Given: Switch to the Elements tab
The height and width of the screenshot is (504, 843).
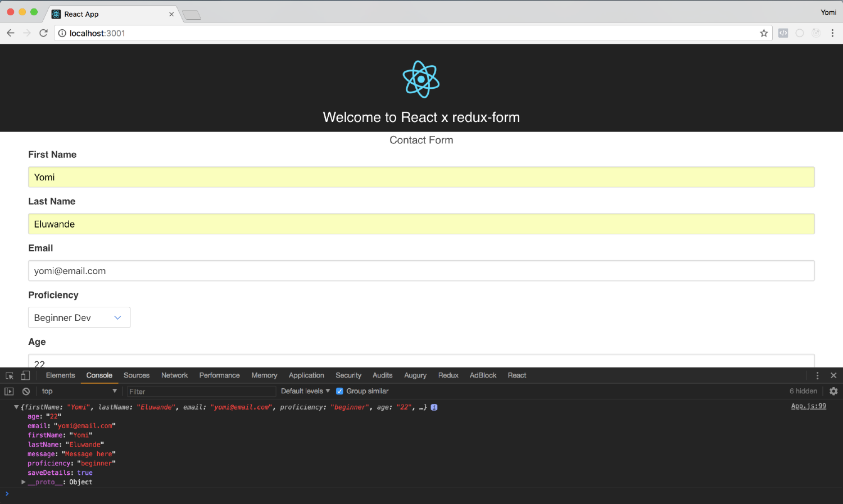Looking at the screenshot, I should [x=60, y=375].
